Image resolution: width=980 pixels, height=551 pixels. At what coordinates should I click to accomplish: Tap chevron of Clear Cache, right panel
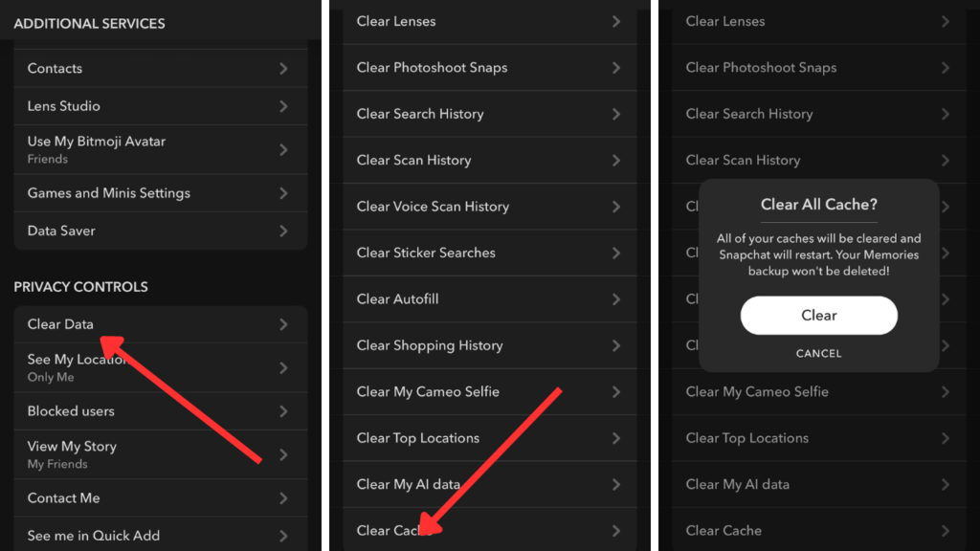pos(946,530)
